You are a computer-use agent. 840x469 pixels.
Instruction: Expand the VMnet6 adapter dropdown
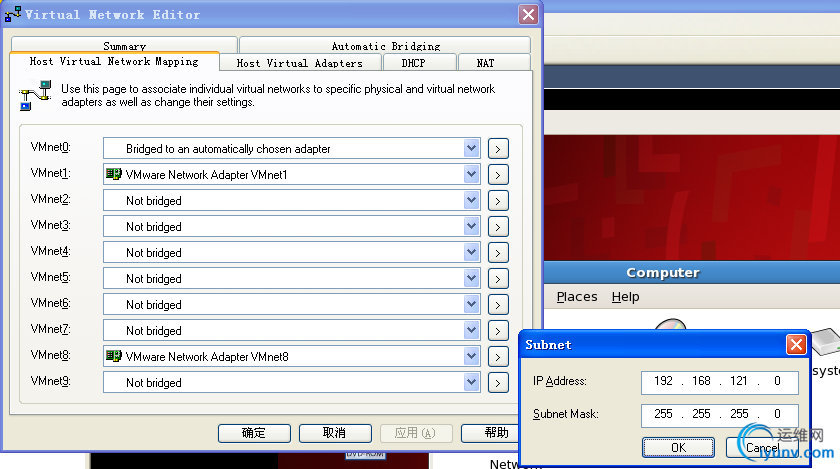471,304
